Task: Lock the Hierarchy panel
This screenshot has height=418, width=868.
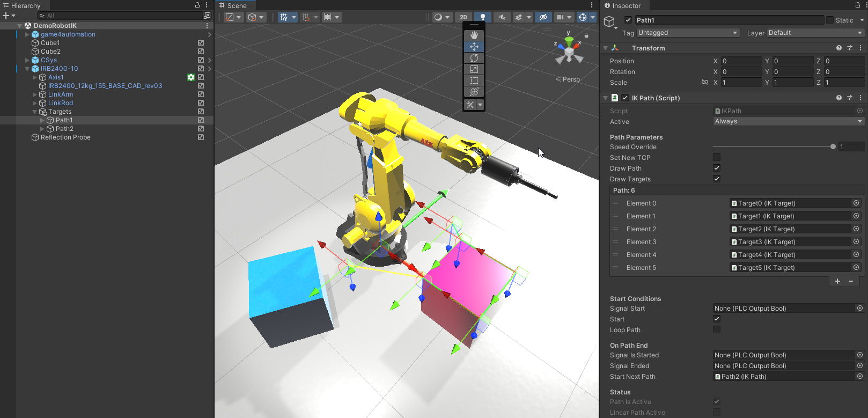Action: [197, 5]
